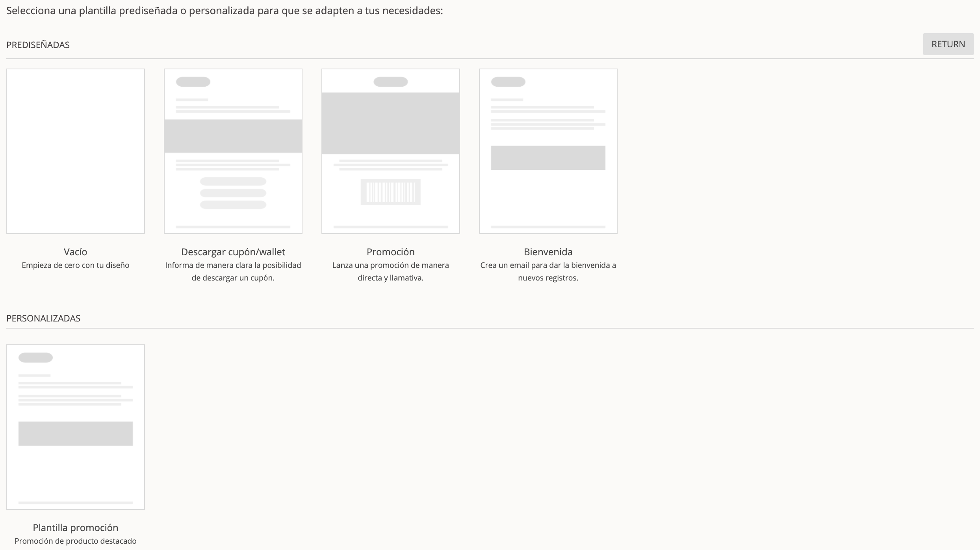Click the stacked pill buttons in coupon preview
Image resolution: width=980 pixels, height=550 pixels.
click(233, 193)
